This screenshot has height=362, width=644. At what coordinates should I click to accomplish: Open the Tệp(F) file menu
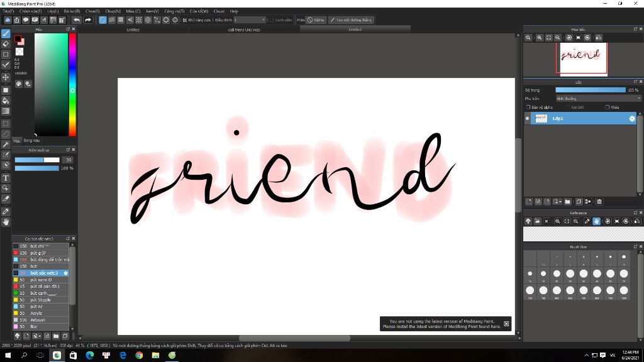click(x=8, y=11)
